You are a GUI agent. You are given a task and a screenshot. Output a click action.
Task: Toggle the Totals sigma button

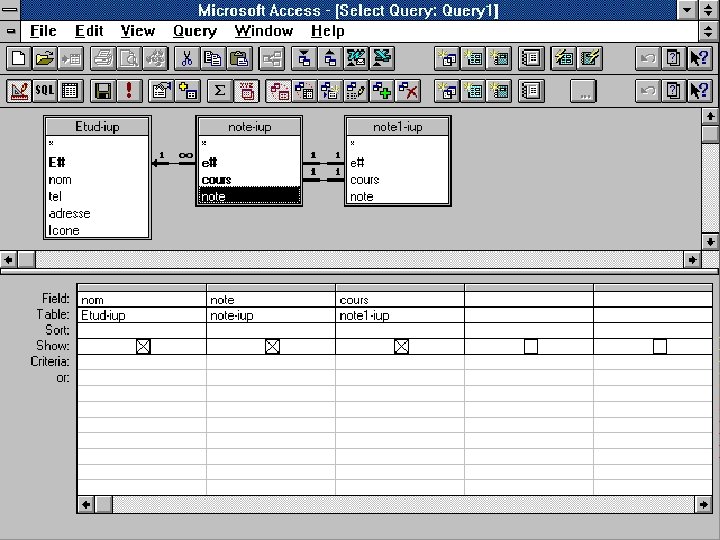click(x=219, y=91)
